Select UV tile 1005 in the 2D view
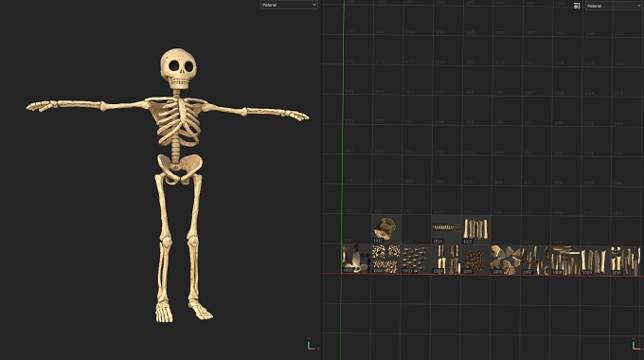The image size is (644, 360). [476, 260]
